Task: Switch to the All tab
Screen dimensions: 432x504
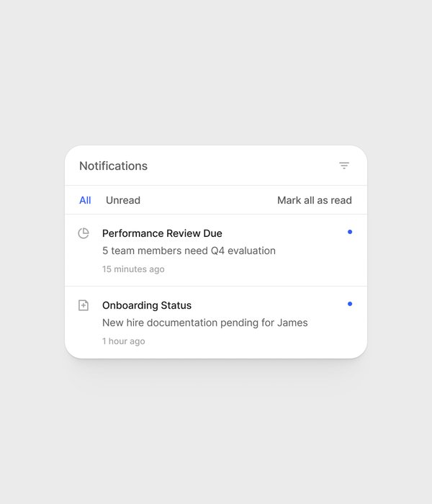Action: [85, 200]
